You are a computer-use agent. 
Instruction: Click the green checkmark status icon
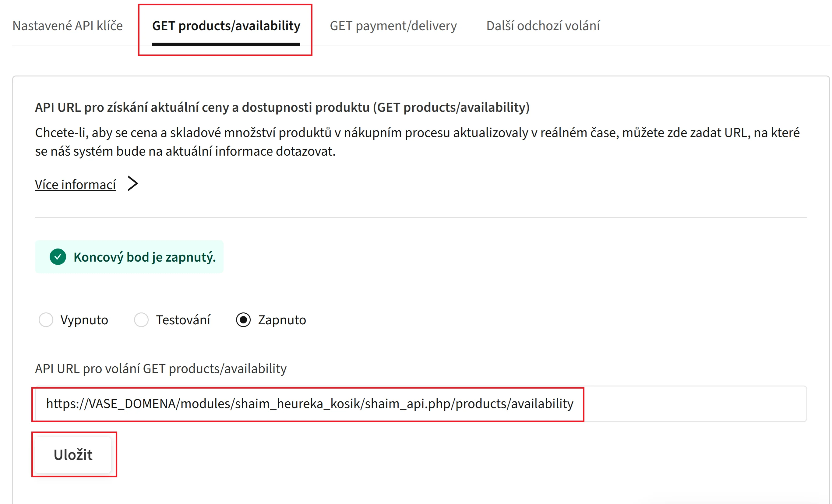coord(58,257)
